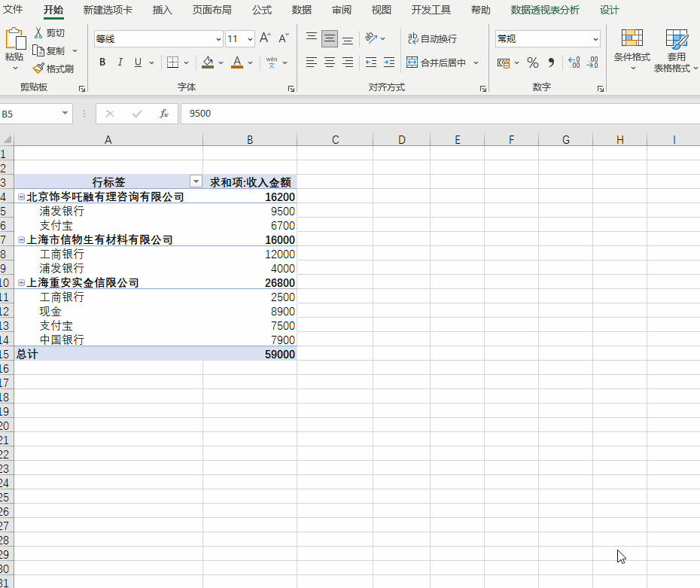Toggle bold formatting

coord(102,62)
